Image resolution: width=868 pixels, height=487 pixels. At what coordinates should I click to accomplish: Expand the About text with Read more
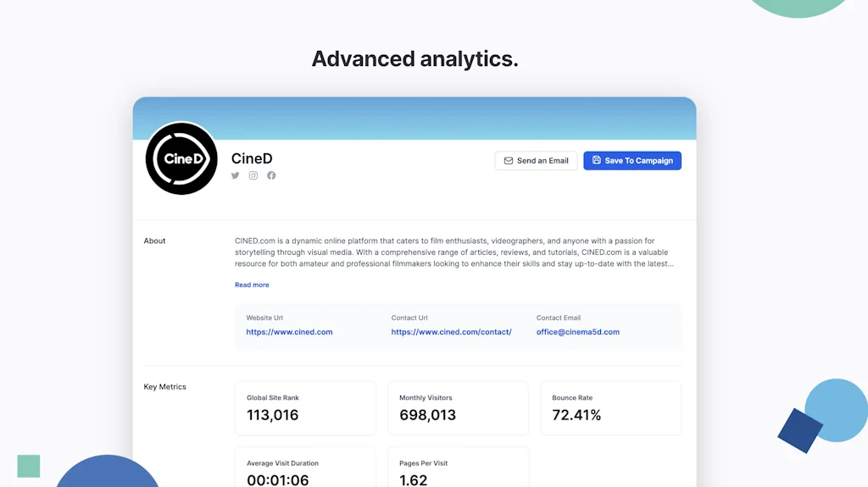click(x=252, y=285)
